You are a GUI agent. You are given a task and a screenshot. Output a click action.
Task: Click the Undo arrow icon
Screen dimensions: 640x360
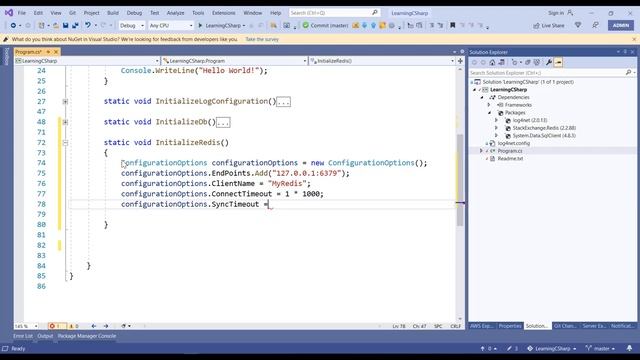pos(87,25)
